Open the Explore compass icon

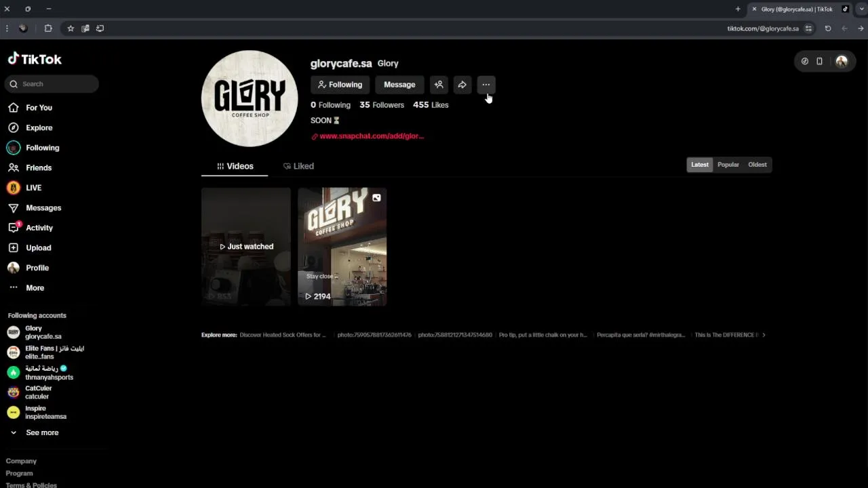point(13,127)
